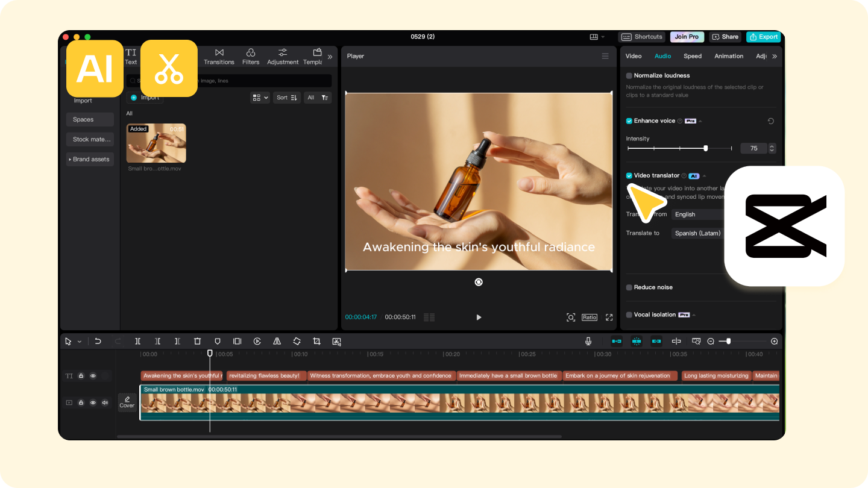This screenshot has width=868, height=488.
Task: Click the Export button
Action: point(763,37)
